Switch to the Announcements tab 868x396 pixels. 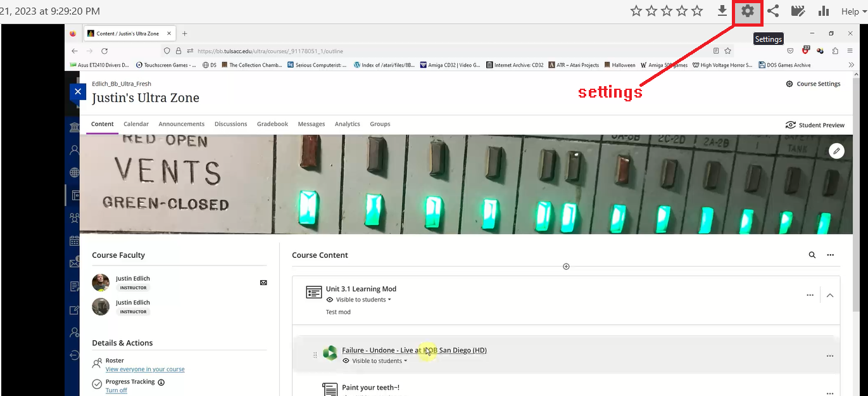[182, 124]
